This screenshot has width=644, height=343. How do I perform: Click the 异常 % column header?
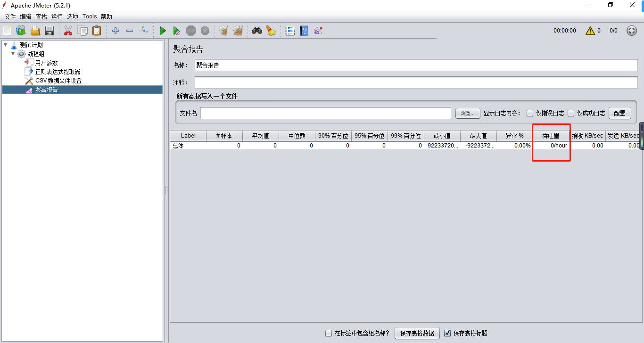click(515, 136)
